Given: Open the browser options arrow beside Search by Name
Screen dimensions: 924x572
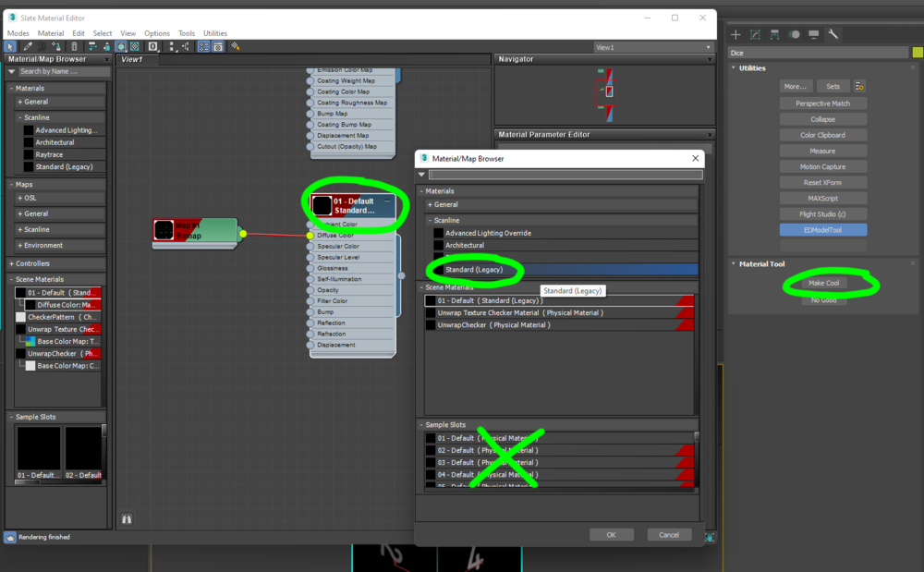Looking at the screenshot, I should click(11, 71).
